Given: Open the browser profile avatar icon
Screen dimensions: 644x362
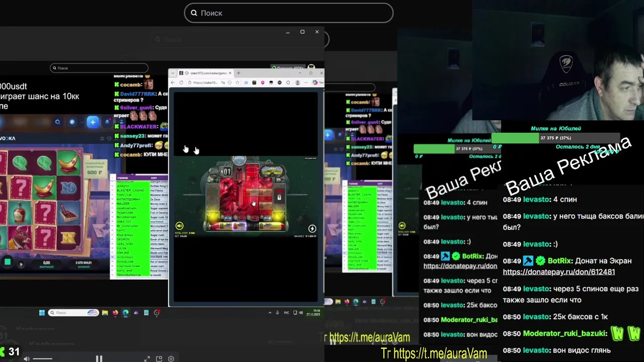Looking at the screenshot, I should (298, 82).
